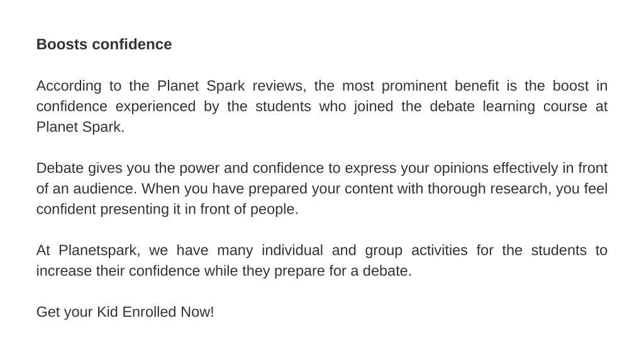644x362 pixels.
Task: Click the word 'increase' in the third paragraph
Action: (x=64, y=270)
